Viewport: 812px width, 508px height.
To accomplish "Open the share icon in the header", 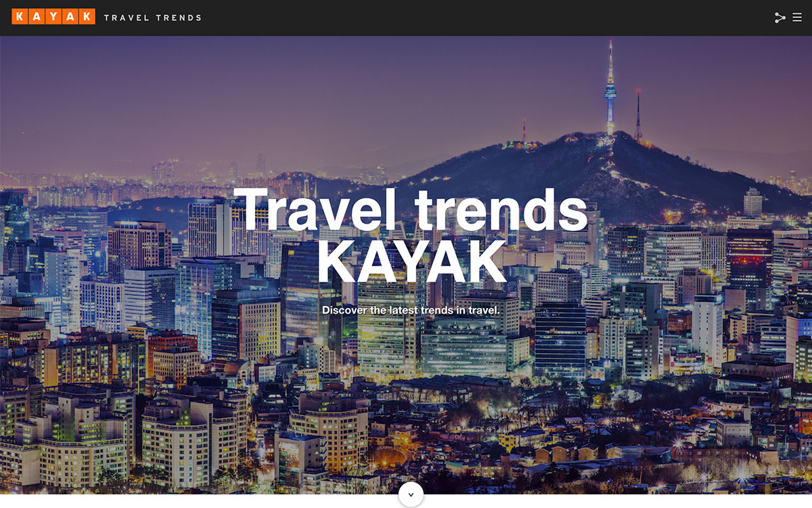I will pyautogui.click(x=780, y=18).
